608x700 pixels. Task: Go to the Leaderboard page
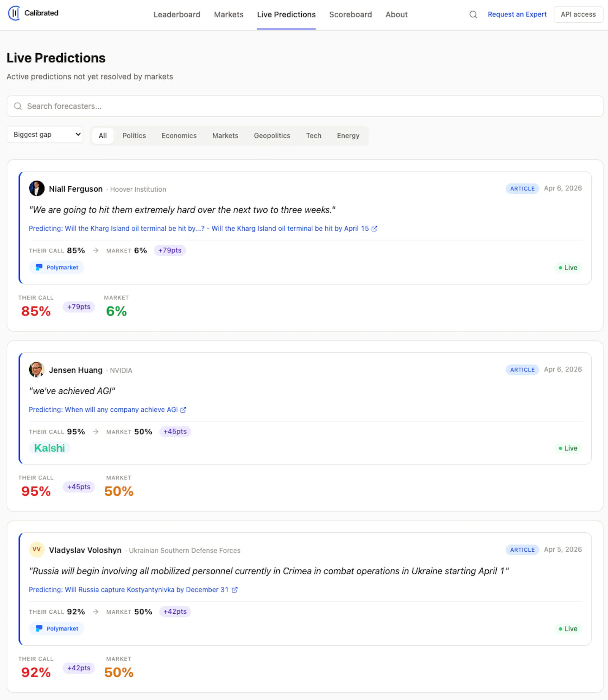(x=177, y=14)
